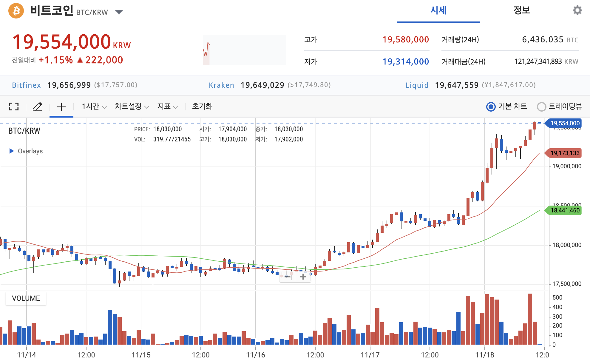Select the 기본 차트 radio button
Viewport: 590px width, 364px height.
click(491, 107)
